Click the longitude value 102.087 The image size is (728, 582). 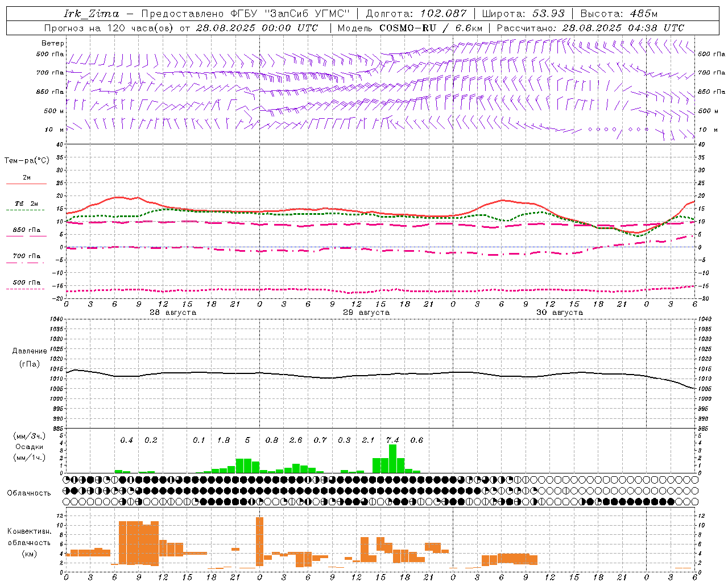point(444,14)
